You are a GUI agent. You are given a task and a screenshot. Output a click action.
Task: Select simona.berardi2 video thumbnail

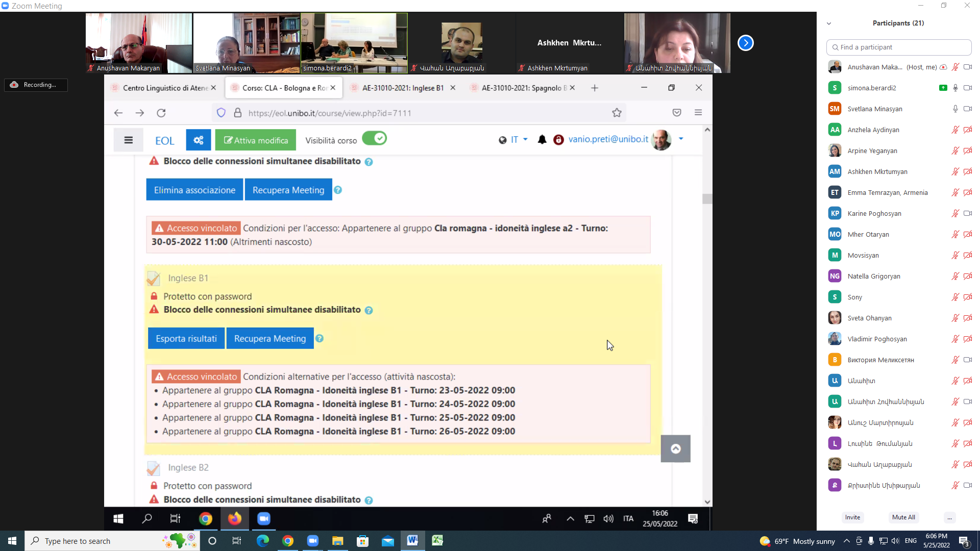click(x=354, y=43)
